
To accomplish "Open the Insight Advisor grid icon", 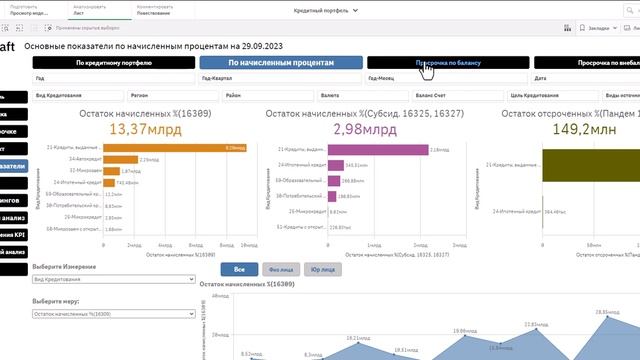I will pyautogui.click(x=567, y=28).
